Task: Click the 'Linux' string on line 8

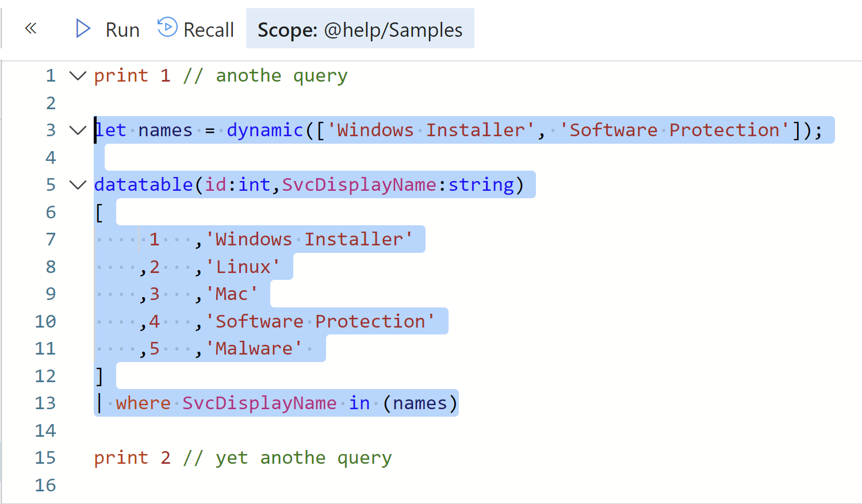Action: tap(243, 267)
